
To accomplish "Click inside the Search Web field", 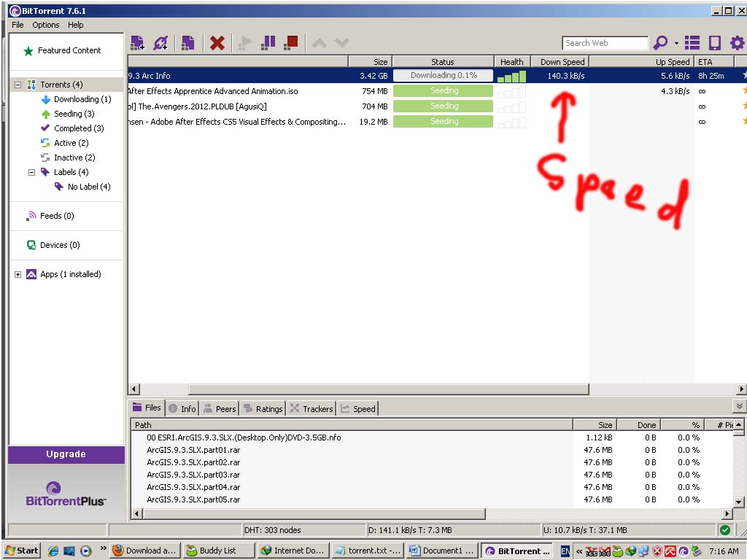I will point(605,43).
